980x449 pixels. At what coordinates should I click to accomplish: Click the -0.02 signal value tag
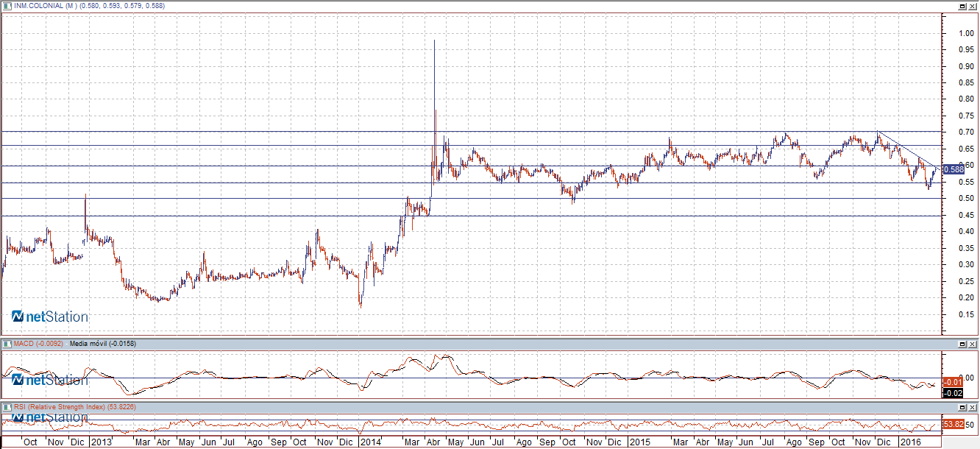pyautogui.click(x=953, y=393)
